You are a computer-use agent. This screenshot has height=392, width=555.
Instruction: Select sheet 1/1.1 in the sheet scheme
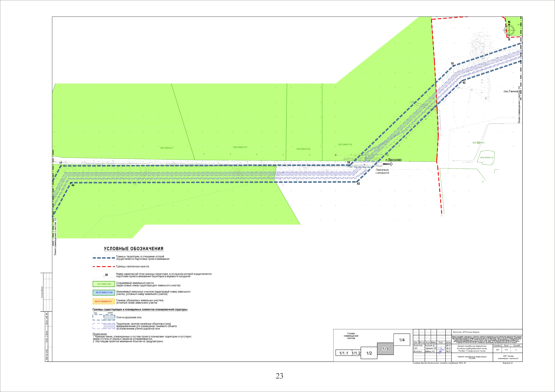pos(343,353)
